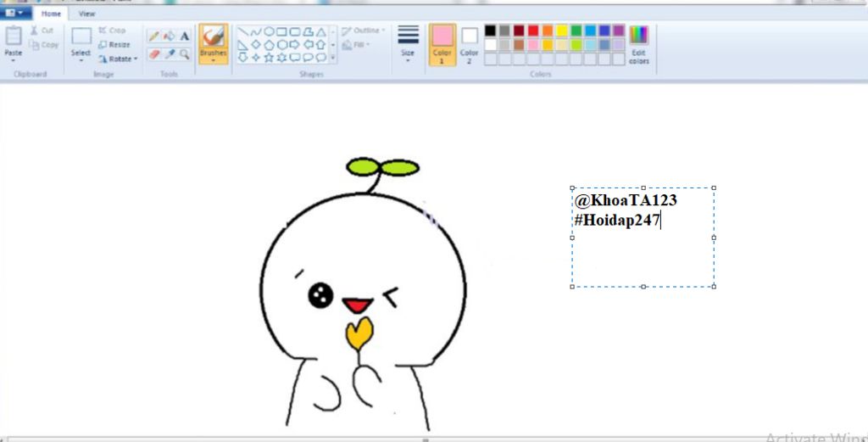This screenshot has height=442, width=868.
Task: Click the '#Hoidap247' text line
Action: 617,220
